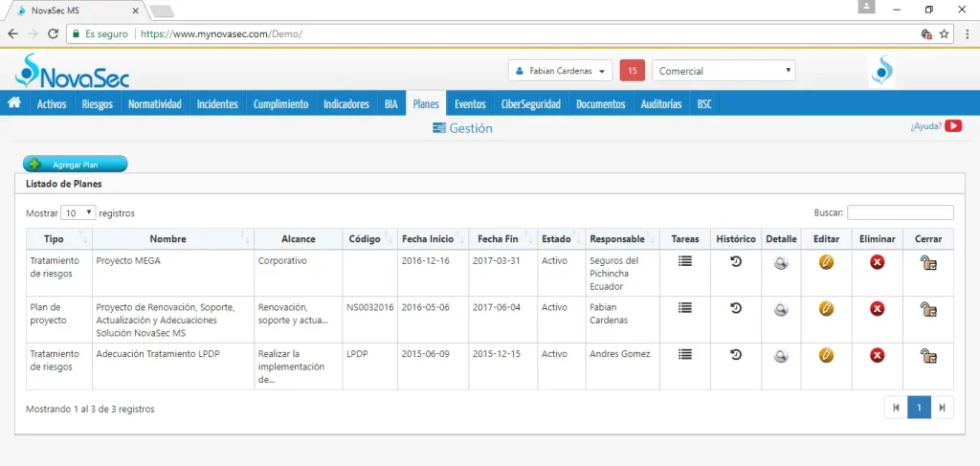
Task: Open Chrome three-dot menu
Action: point(967,33)
